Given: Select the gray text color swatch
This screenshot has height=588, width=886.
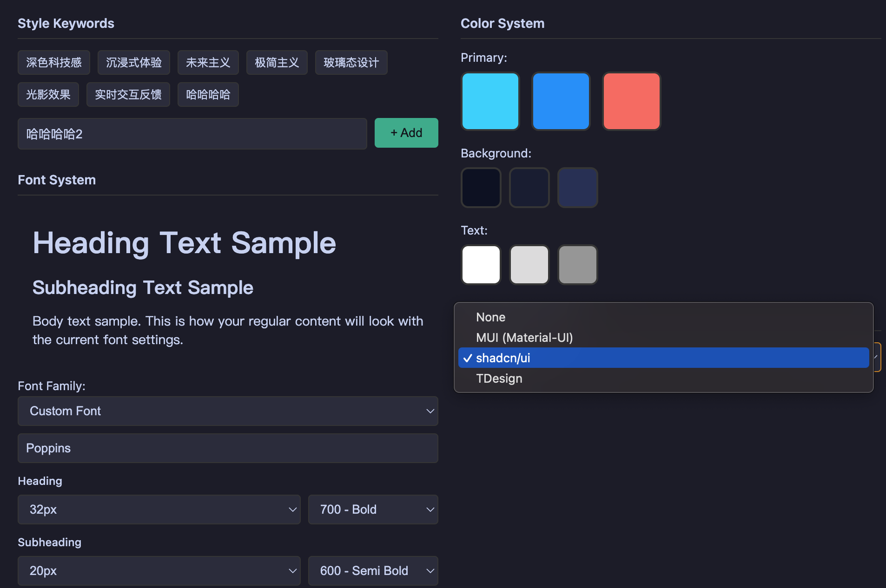Looking at the screenshot, I should [x=577, y=265].
